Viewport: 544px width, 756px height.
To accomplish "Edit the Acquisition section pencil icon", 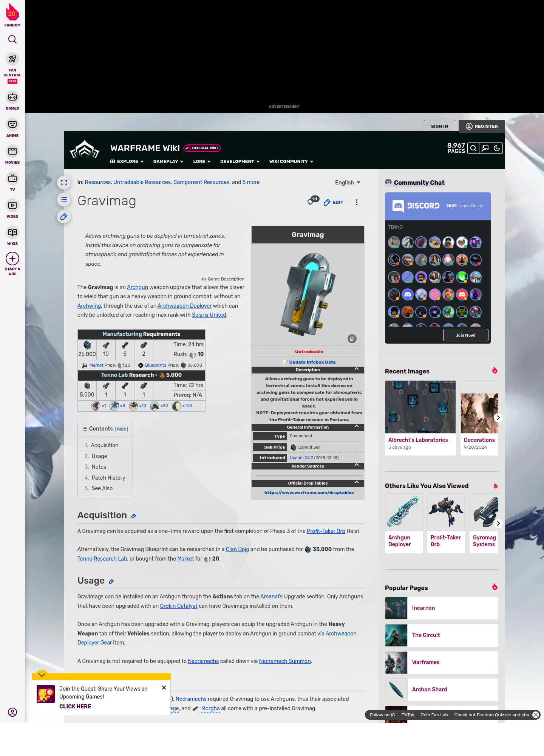I will [134, 516].
